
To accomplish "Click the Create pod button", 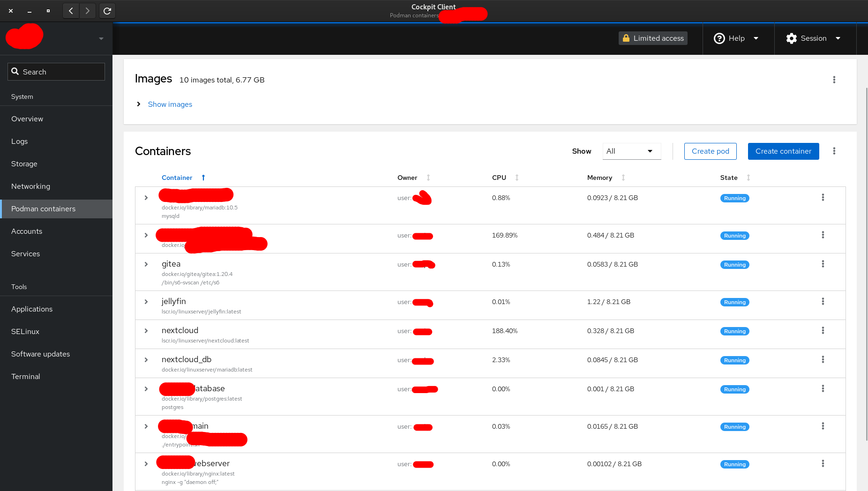I will 710,151.
